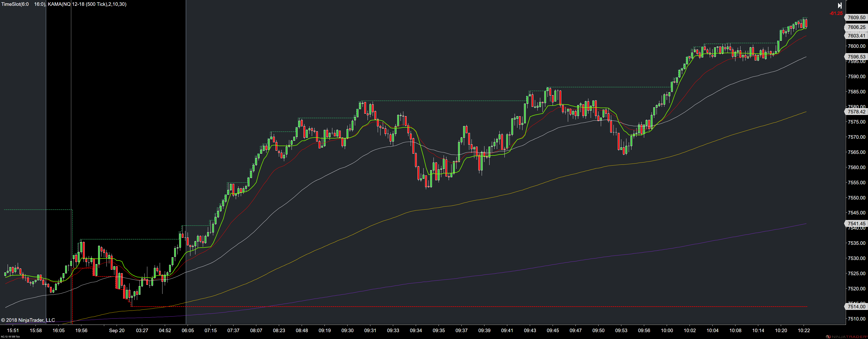This screenshot has width=868, height=339.
Task: Pick the 09:43 time axis label
Action: click(530, 331)
